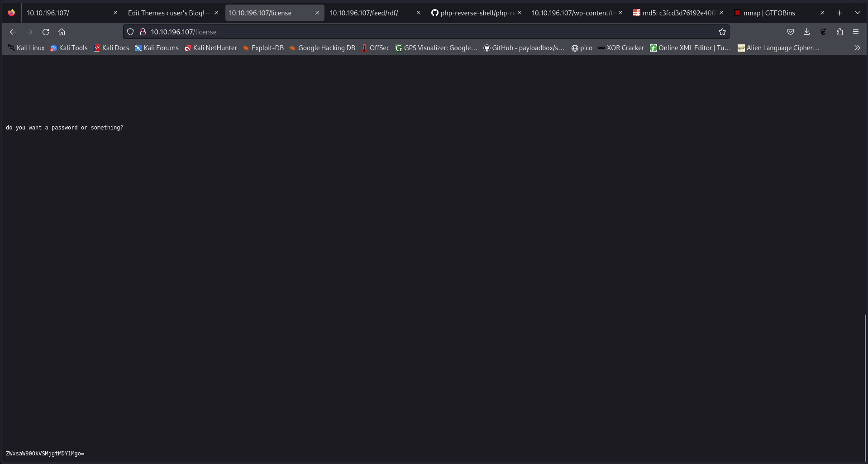
Task: Open OffSec bookmark
Action: pos(375,48)
